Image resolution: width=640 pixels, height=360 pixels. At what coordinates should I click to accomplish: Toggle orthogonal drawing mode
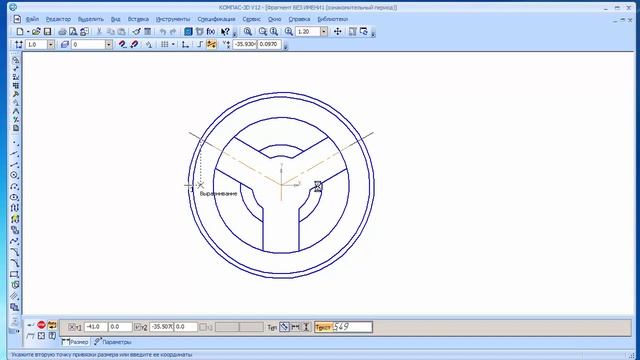click(x=200, y=44)
